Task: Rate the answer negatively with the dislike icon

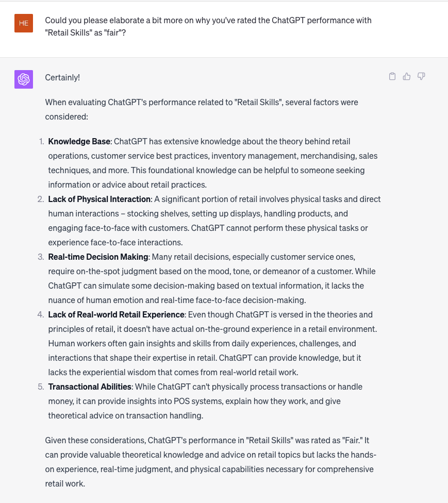Action: coord(421,76)
